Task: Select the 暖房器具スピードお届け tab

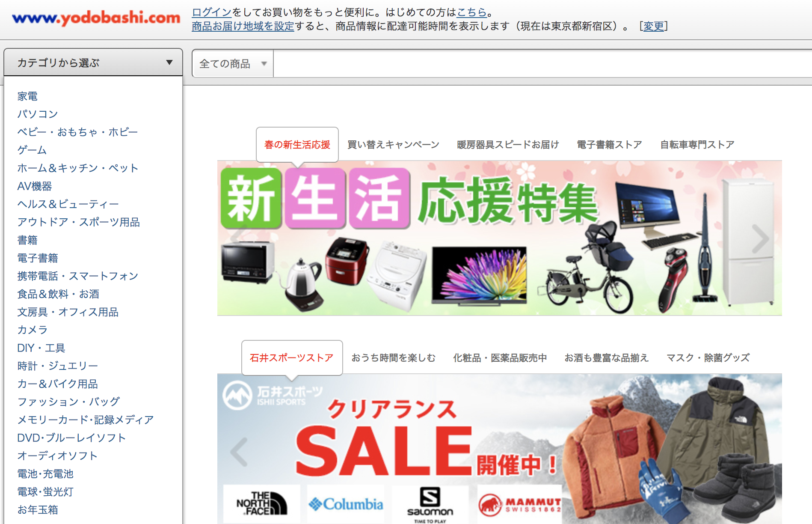Action: (x=508, y=145)
